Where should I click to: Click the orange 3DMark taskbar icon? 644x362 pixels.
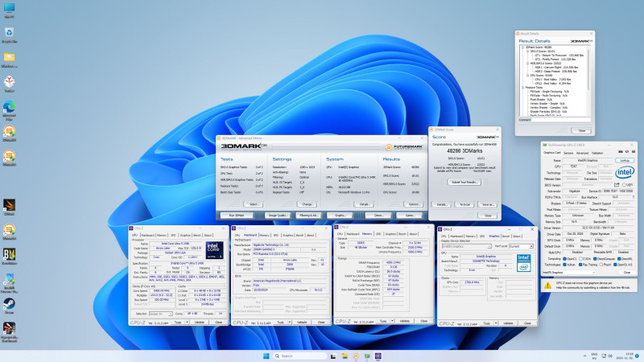(356, 356)
